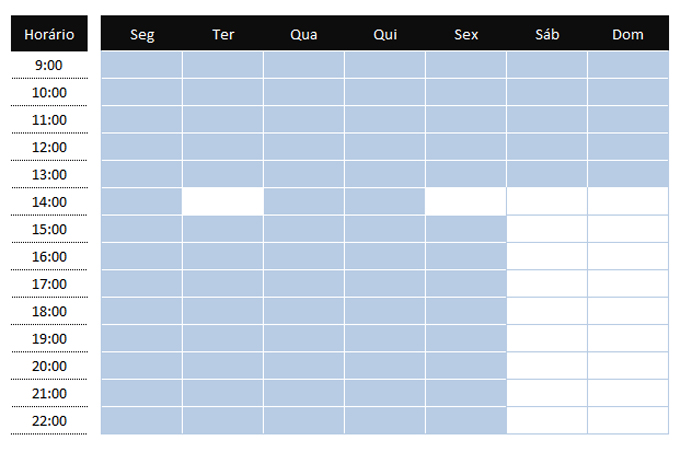This screenshot has width=680, height=452.
Task: Select the blue Seg 9:00 cell
Action: (142, 65)
